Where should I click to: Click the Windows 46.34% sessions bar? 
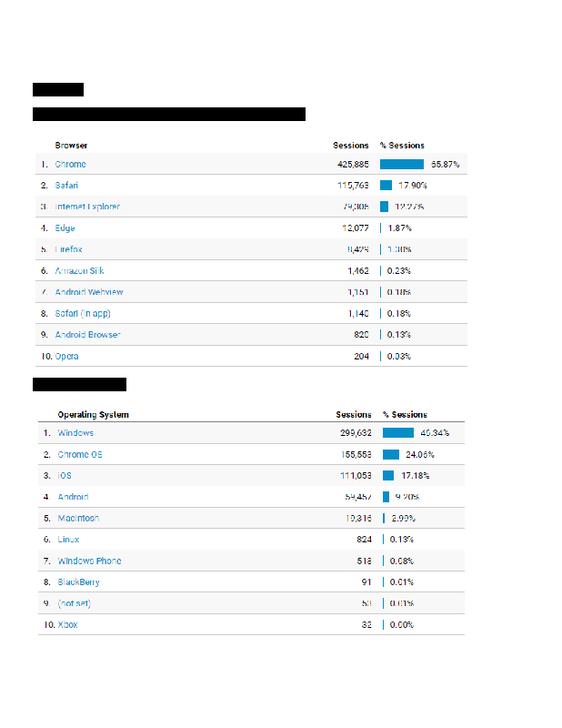coord(398,433)
